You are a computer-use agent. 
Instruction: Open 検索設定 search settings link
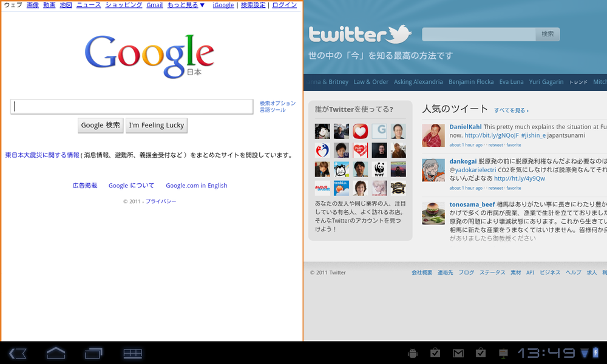click(253, 5)
